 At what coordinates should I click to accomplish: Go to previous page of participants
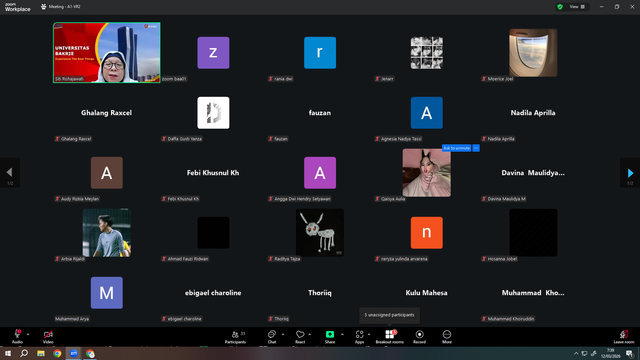[10, 173]
